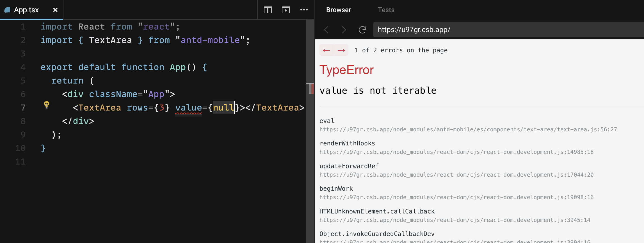Click the renderWithHooks stack frame name
644x243 pixels.
tap(347, 143)
